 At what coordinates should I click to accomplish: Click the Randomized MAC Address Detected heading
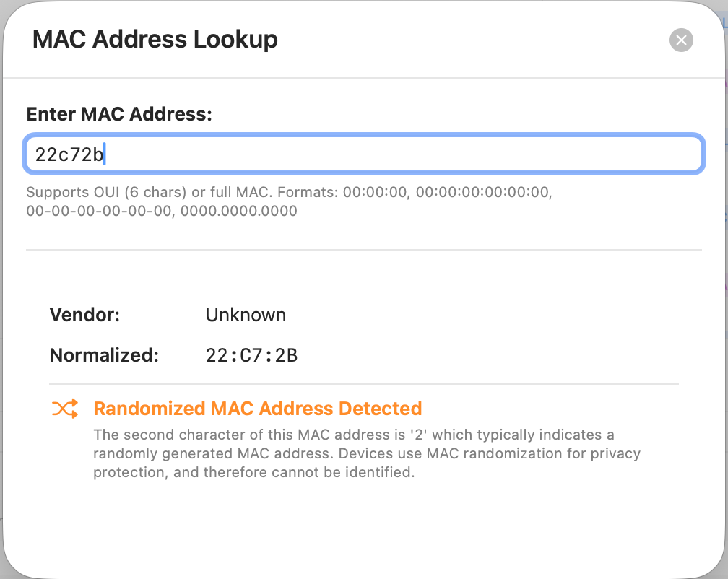[258, 409]
